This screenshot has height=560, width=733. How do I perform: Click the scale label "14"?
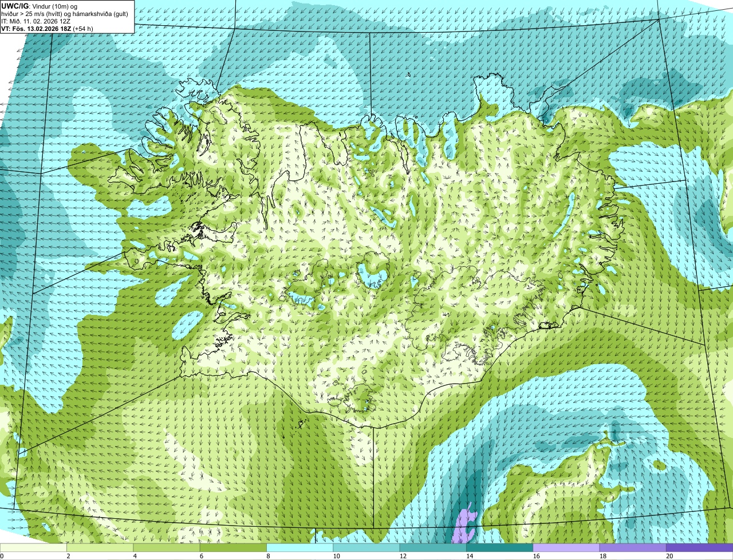(469, 556)
